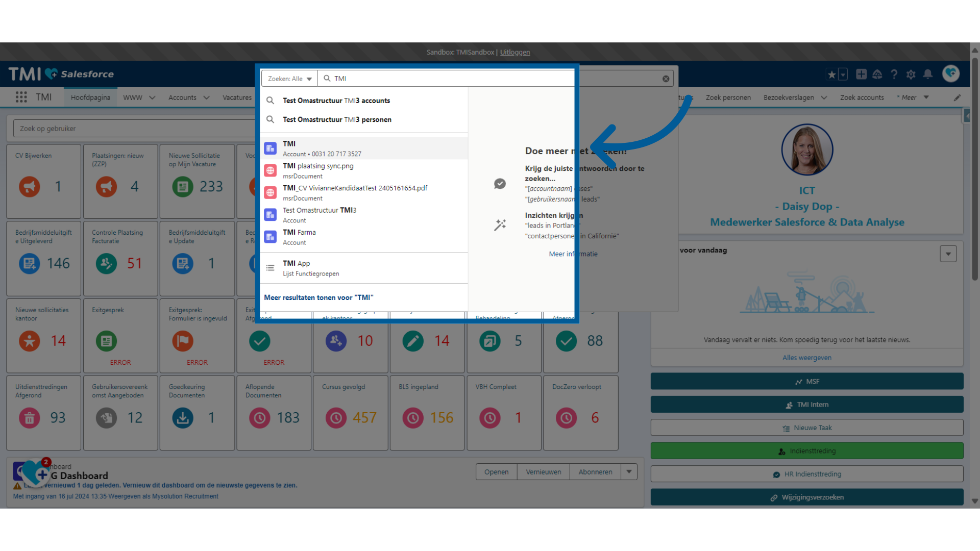Expand the Meer navigation menu
980x551 pixels.
[913, 97]
